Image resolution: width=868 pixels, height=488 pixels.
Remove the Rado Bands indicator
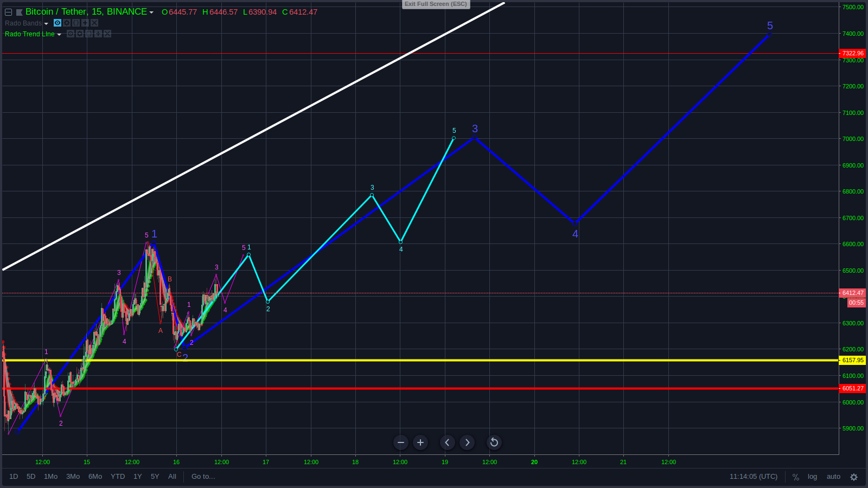pos(94,23)
